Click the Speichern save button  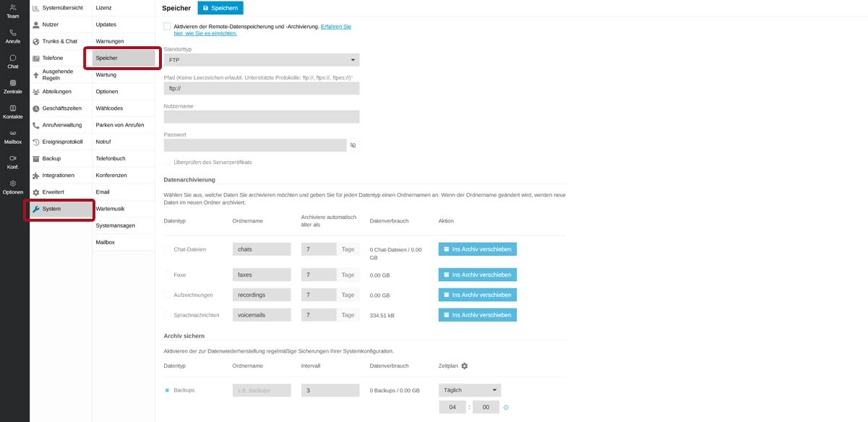click(220, 8)
